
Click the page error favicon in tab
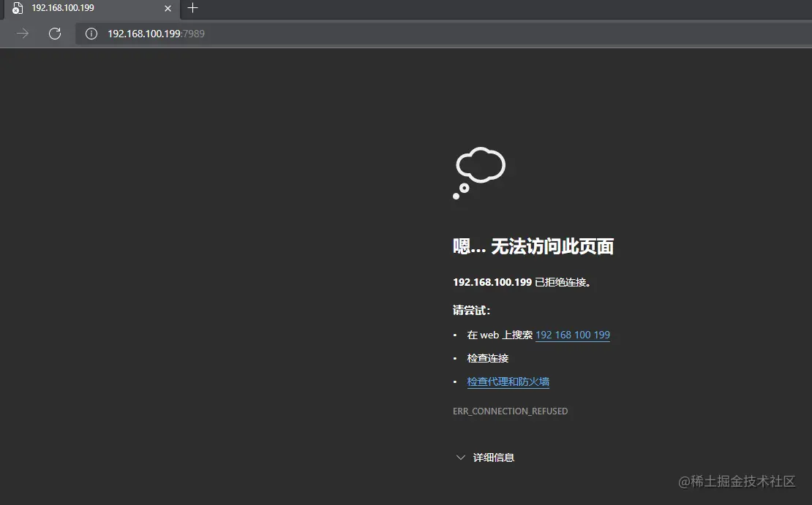coord(17,8)
